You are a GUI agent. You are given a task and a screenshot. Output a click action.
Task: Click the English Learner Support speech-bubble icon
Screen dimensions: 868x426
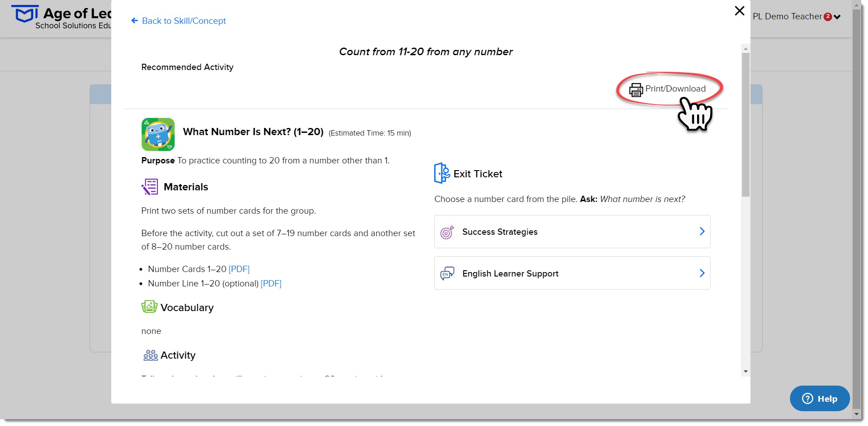pos(447,273)
